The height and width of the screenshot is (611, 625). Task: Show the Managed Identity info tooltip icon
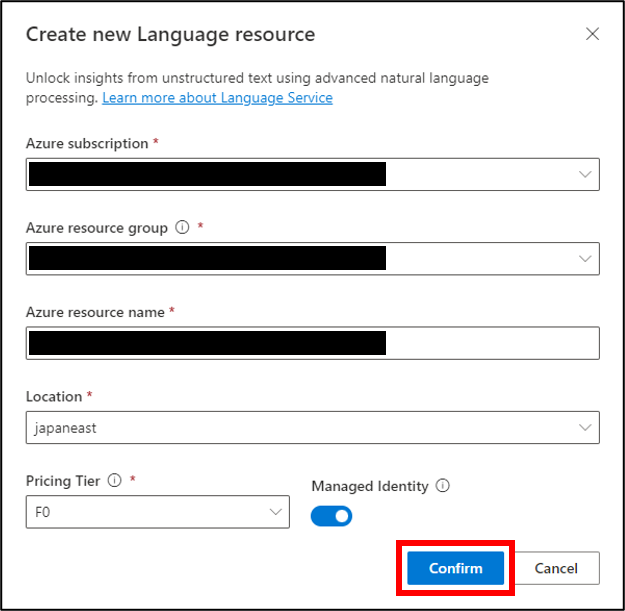[x=442, y=485]
